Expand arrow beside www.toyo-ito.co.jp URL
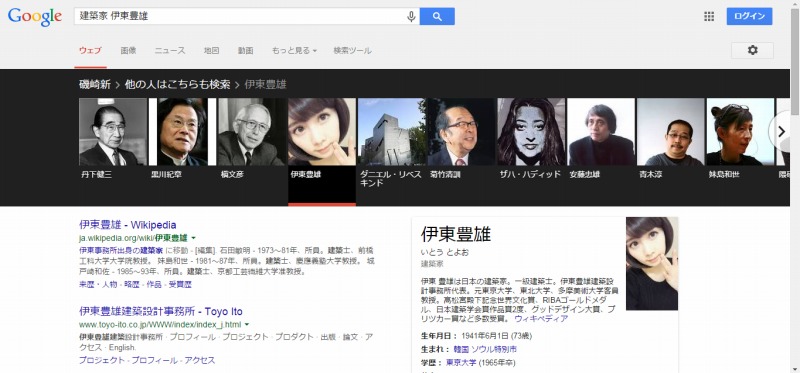 pyautogui.click(x=246, y=325)
